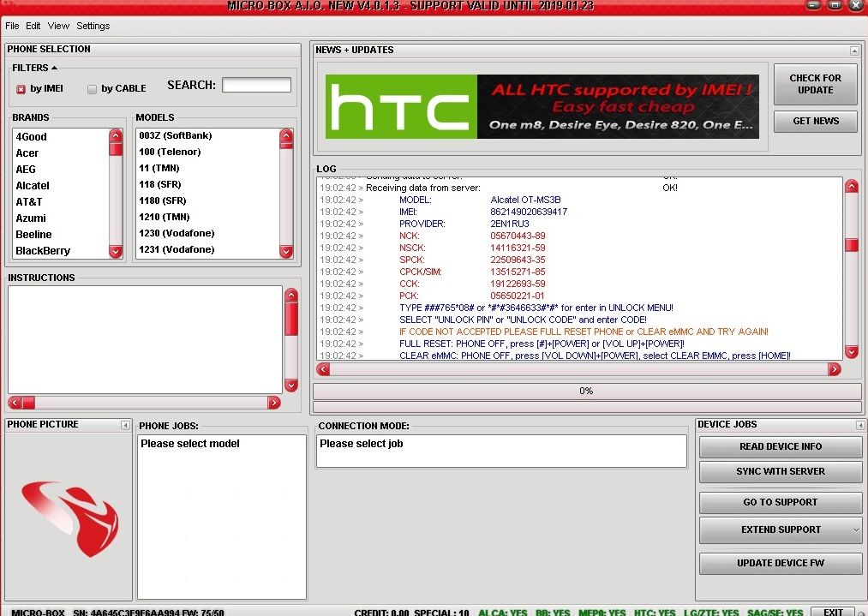
Task: Open the File menu
Action: coord(12,26)
